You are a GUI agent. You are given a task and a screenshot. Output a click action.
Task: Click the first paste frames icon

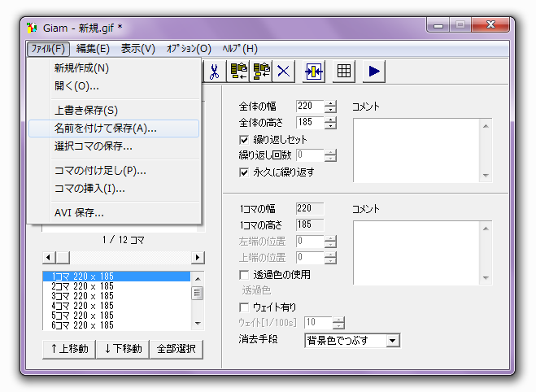(x=239, y=72)
